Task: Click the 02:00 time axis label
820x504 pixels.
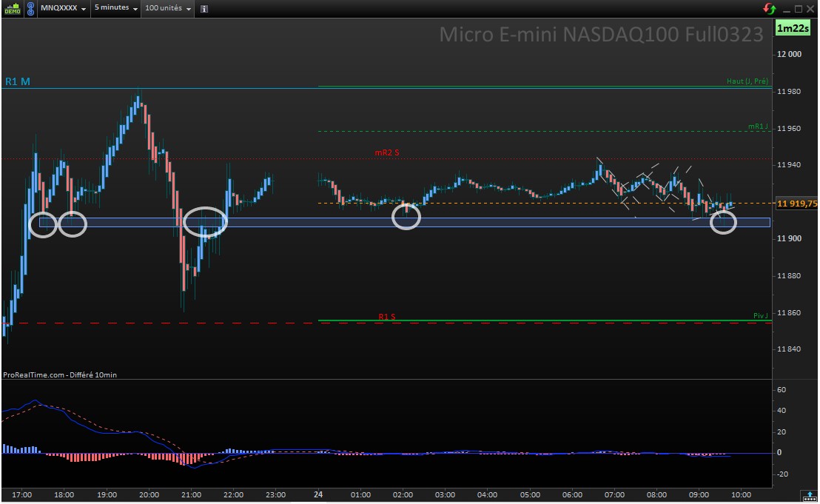Action: click(403, 494)
